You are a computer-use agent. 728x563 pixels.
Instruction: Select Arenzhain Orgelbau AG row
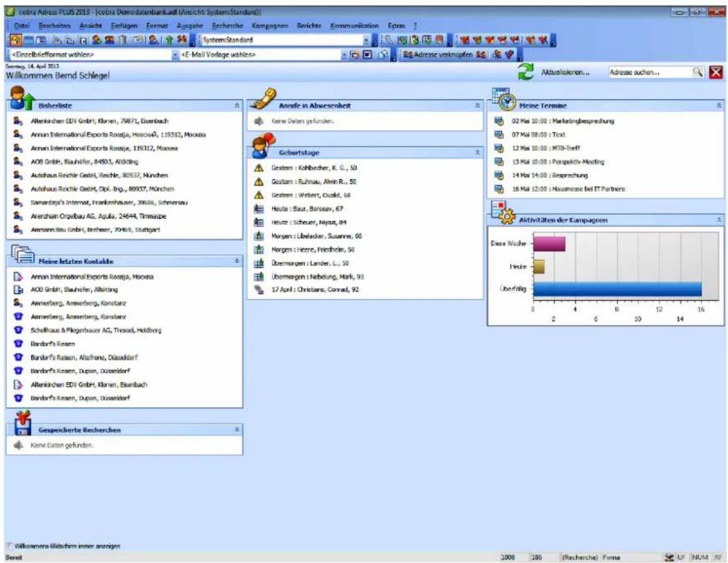coord(98,216)
